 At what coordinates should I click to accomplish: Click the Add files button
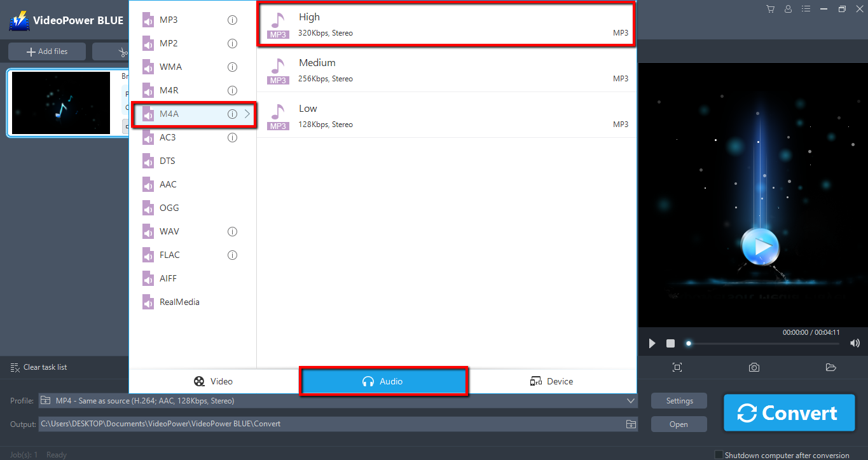pyautogui.click(x=47, y=51)
